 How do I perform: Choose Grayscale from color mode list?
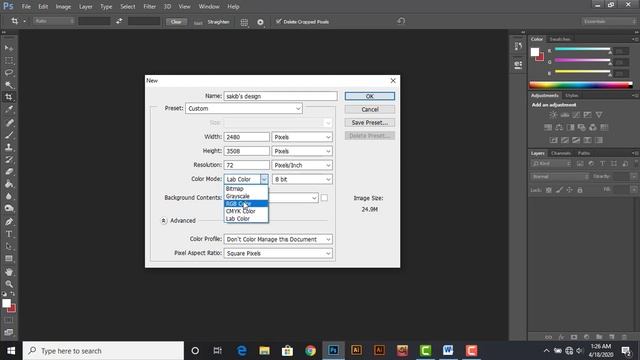(x=246, y=196)
